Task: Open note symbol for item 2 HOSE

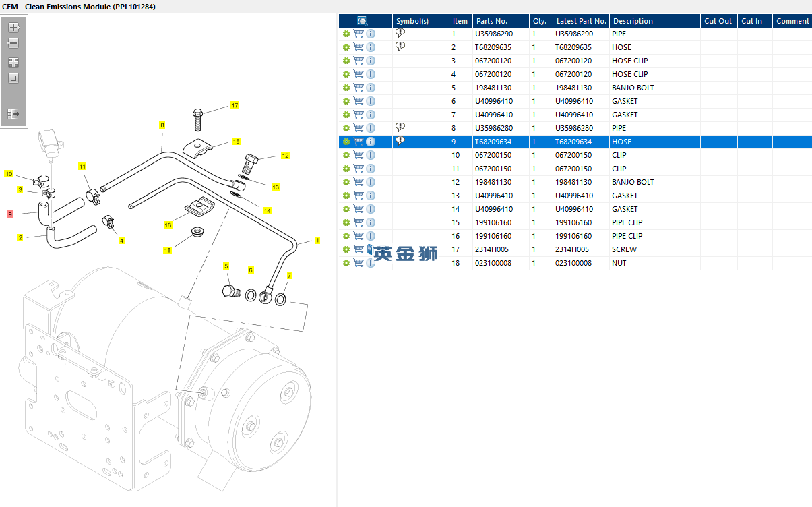Action: (x=400, y=47)
